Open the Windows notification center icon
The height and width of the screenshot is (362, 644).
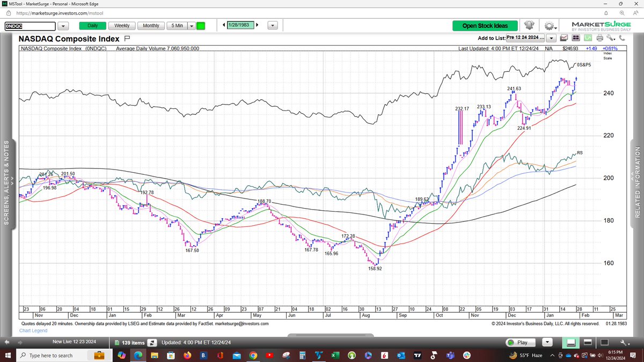click(633, 355)
